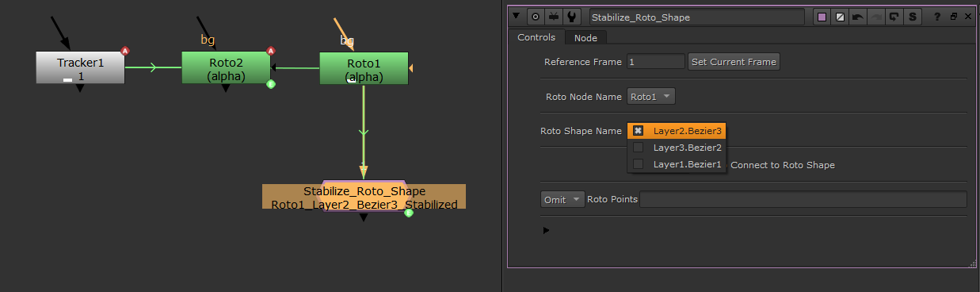The height and width of the screenshot is (292, 980).
Task: Collapse the Stabilize_Roto_Shape properties panel arrow
Action: pyautogui.click(x=517, y=17)
